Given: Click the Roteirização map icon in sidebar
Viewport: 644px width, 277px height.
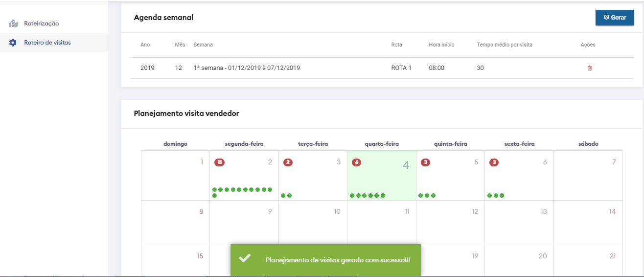Looking at the screenshot, I should pyautogui.click(x=13, y=23).
